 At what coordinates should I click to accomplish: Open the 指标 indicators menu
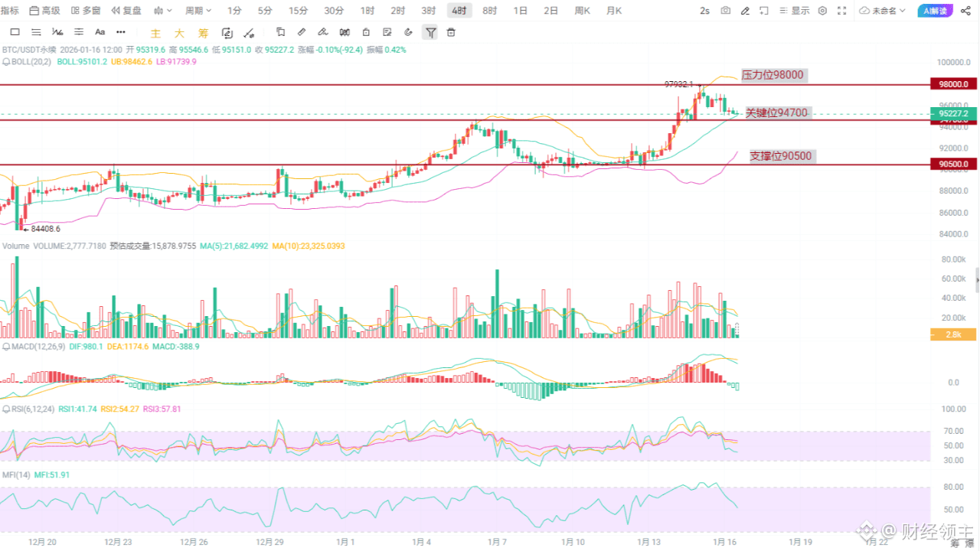point(12,11)
